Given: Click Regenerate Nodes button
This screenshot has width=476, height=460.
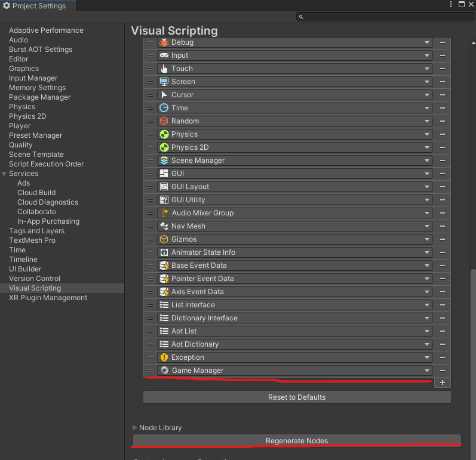Looking at the screenshot, I should pos(297,440).
